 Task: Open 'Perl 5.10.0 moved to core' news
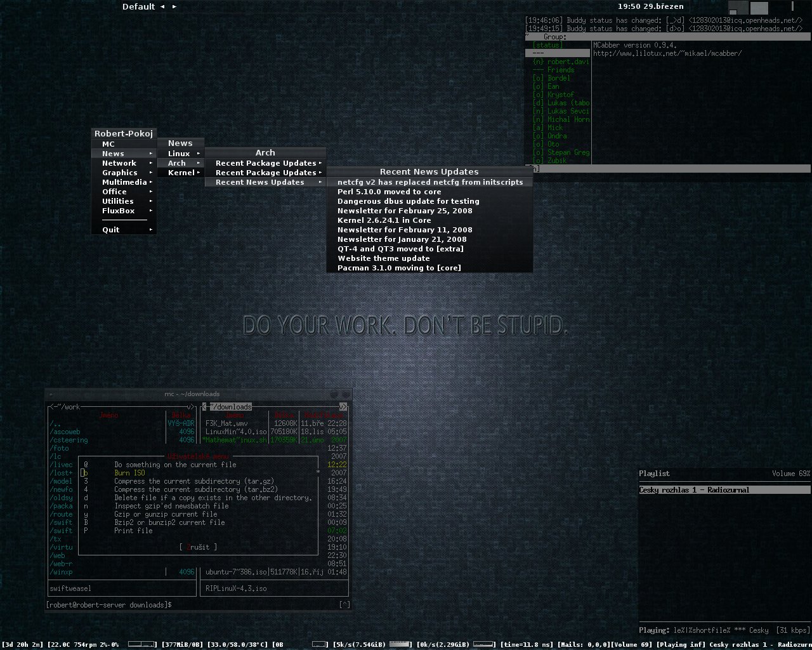point(389,192)
